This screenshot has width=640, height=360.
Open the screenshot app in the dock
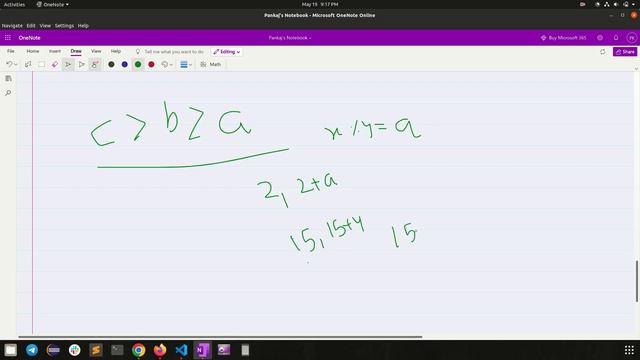pyautogui.click(x=224, y=350)
